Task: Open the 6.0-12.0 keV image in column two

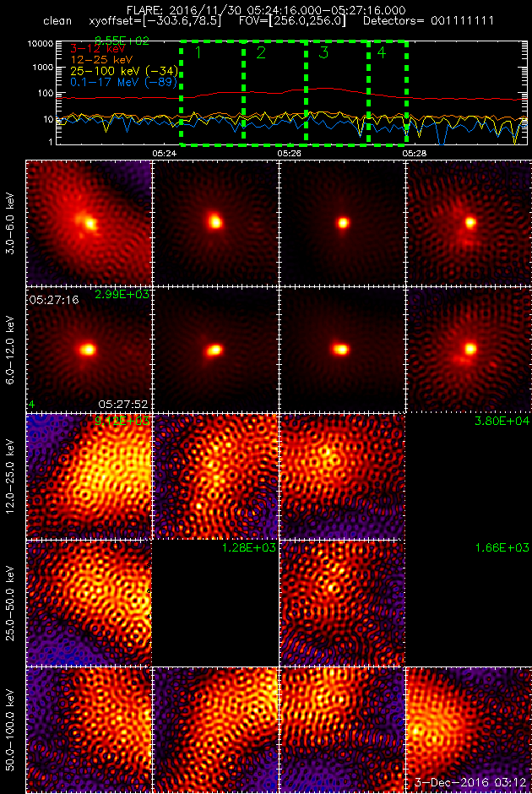Action: [215, 350]
